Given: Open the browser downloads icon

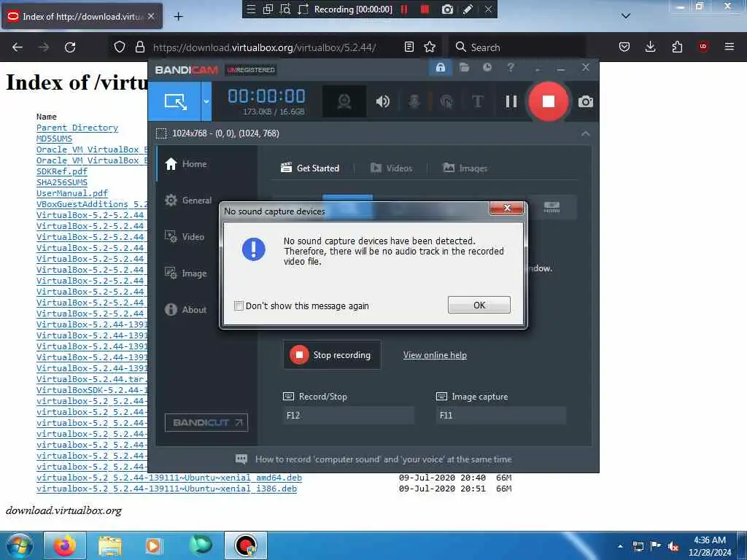Looking at the screenshot, I should [x=650, y=47].
